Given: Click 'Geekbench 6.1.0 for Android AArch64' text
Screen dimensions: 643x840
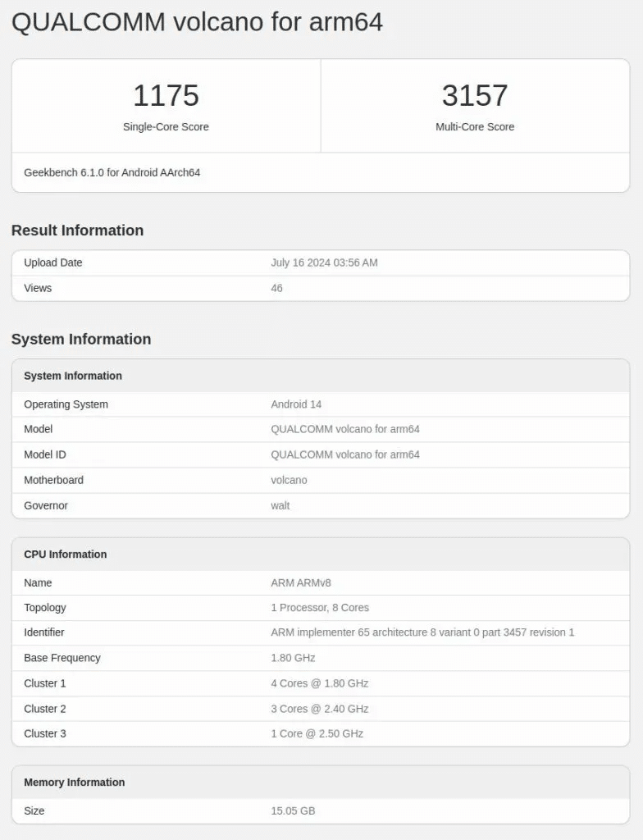Looking at the screenshot, I should pos(112,172).
